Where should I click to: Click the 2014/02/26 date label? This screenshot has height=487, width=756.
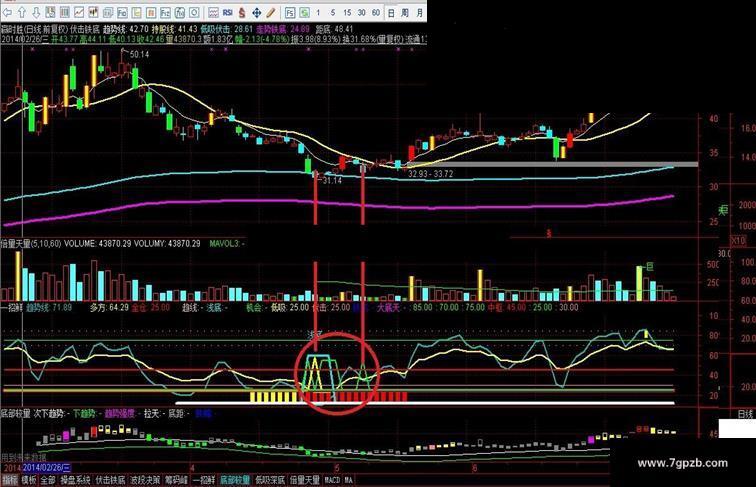click(x=47, y=468)
